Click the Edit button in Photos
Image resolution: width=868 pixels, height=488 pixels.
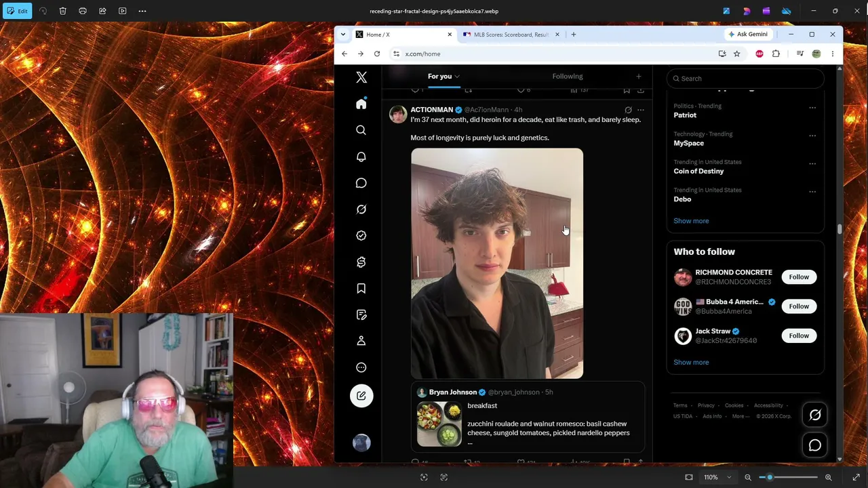17,11
